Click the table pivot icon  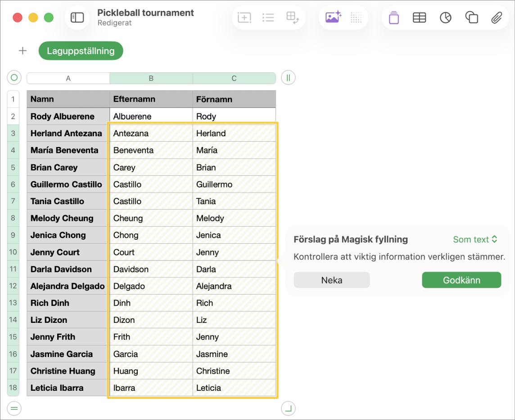(x=293, y=18)
